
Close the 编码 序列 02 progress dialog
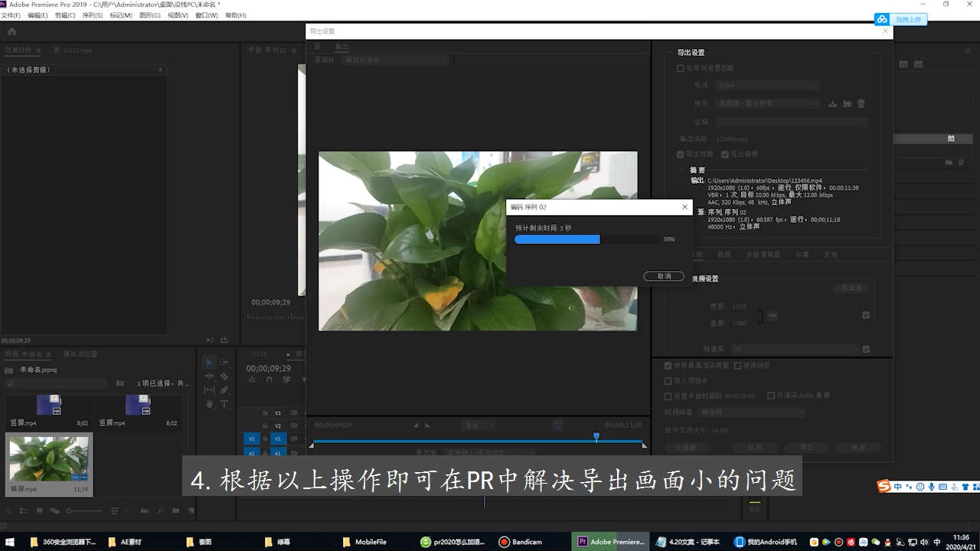point(684,207)
